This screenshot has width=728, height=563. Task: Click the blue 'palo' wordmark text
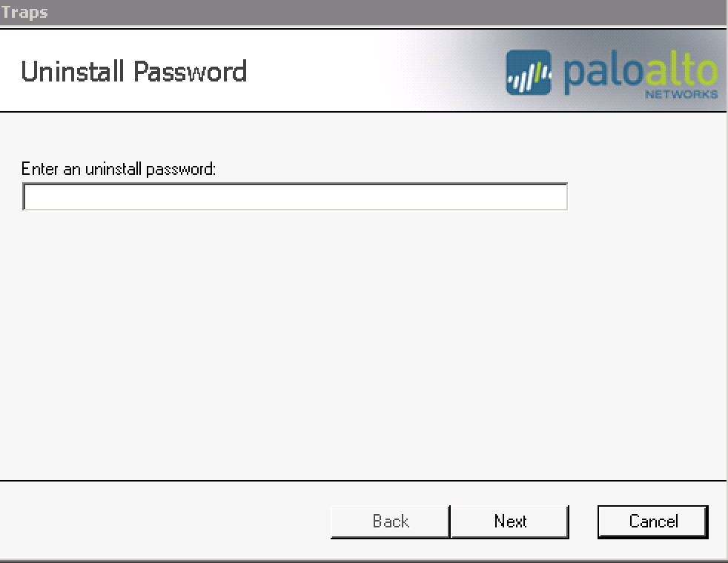603,73
